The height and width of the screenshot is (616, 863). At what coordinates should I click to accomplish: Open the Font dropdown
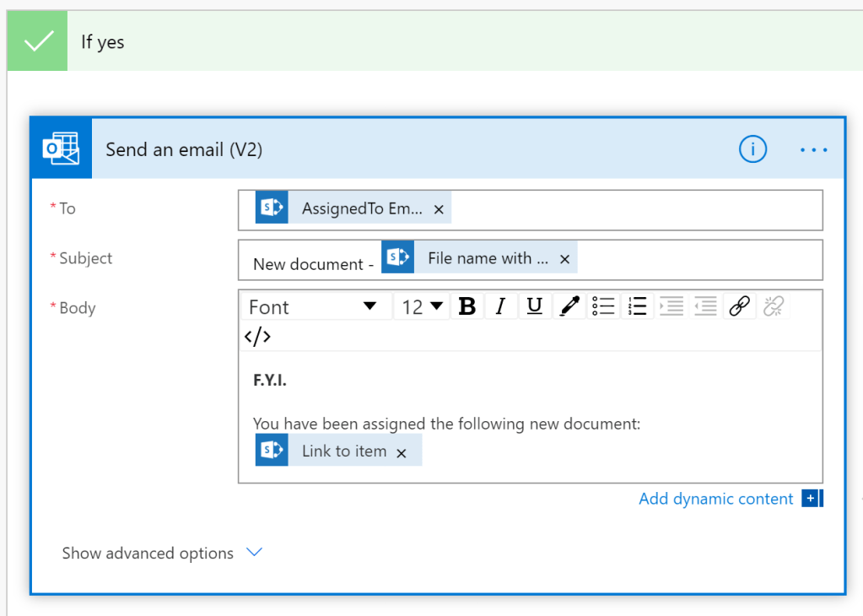click(314, 307)
